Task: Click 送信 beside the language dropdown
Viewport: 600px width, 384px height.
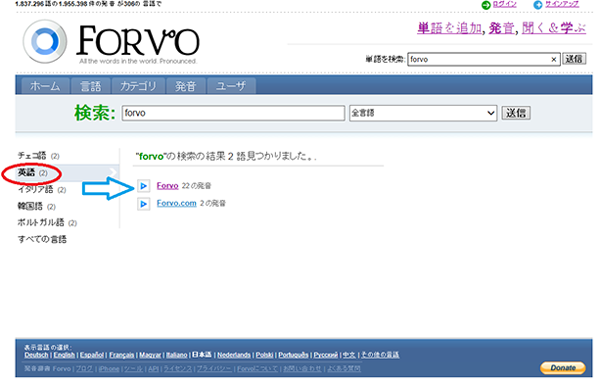Action: coord(516,113)
